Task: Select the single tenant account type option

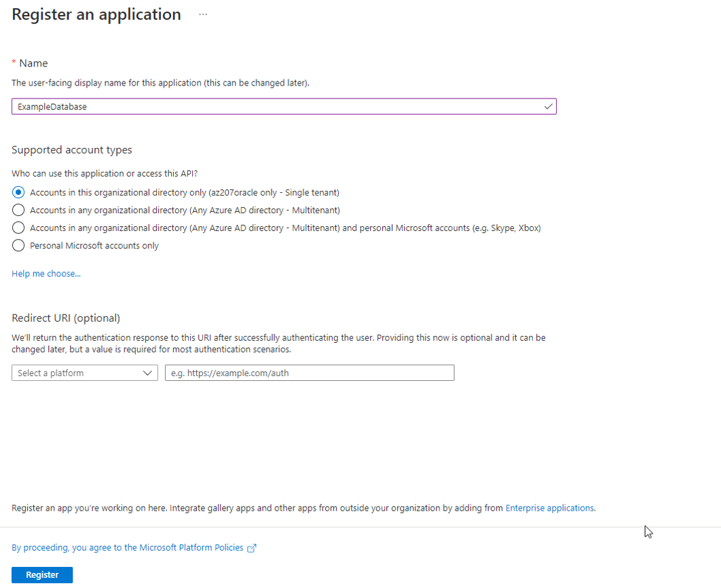Action: pyautogui.click(x=18, y=192)
